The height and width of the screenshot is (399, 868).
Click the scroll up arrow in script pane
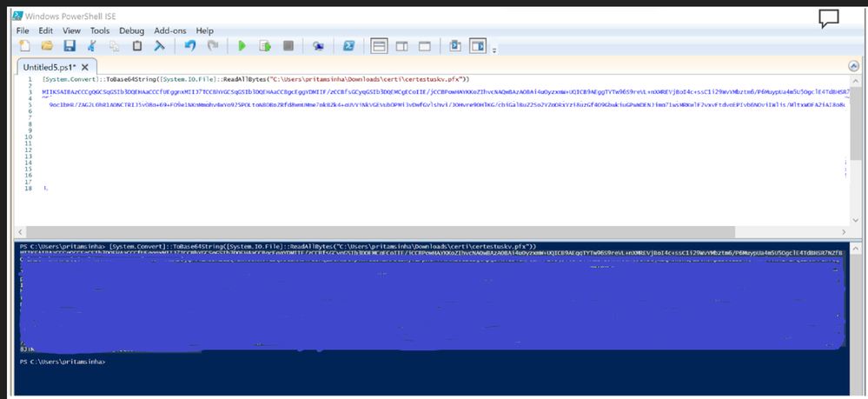(x=856, y=81)
